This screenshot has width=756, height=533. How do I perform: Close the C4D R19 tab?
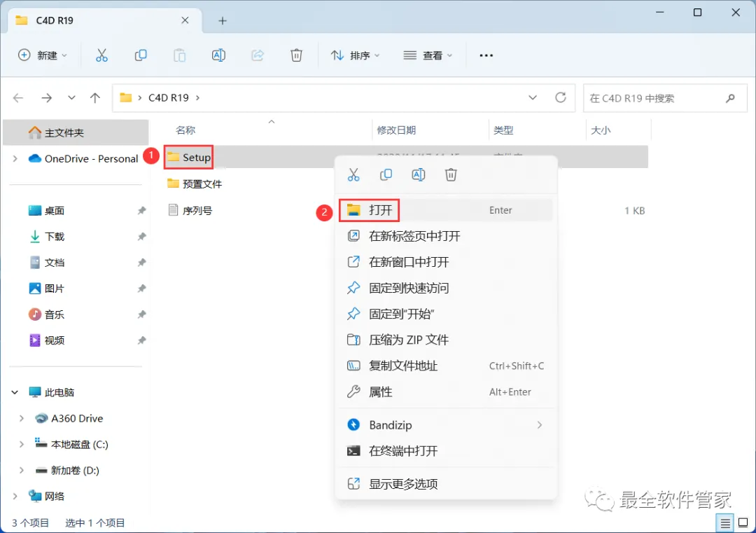tap(185, 20)
